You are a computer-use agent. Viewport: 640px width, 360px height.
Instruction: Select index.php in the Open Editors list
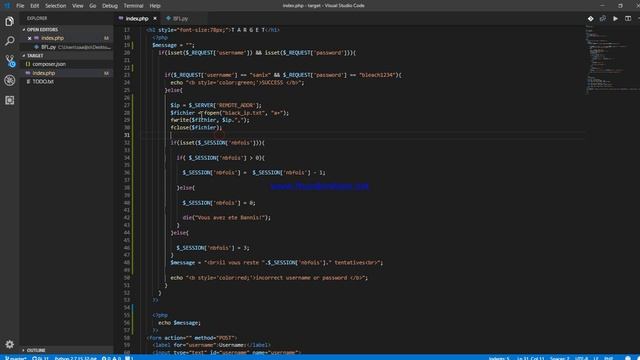pos(67,38)
